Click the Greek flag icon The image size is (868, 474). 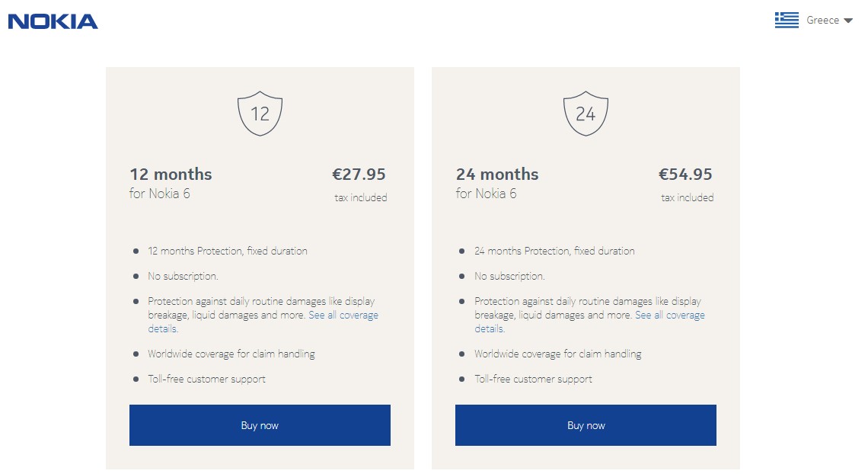pos(787,21)
